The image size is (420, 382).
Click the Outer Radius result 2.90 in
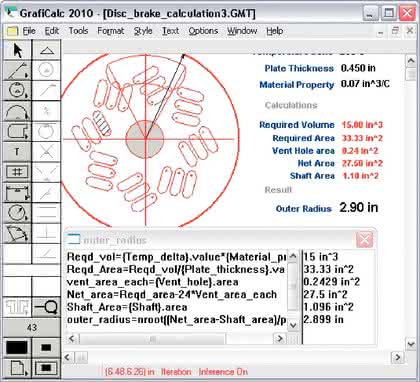pyautogui.click(x=359, y=207)
